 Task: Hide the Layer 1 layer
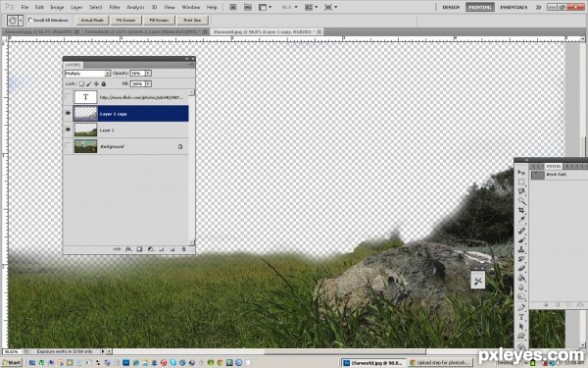(x=68, y=130)
